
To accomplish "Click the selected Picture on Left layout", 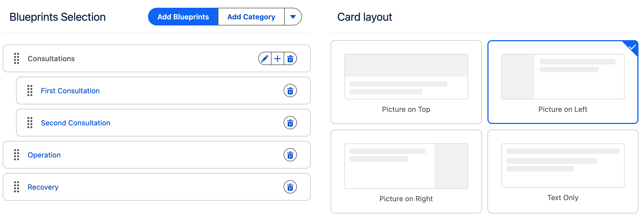I will coord(563,82).
